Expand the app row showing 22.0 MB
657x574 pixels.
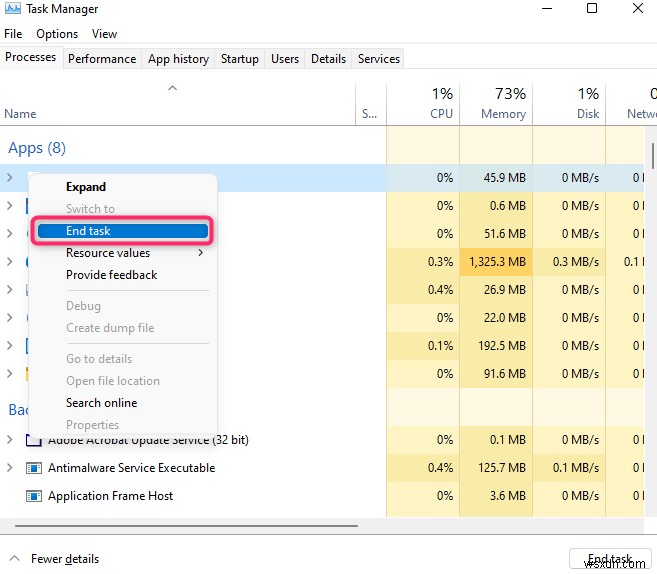pyautogui.click(x=10, y=318)
